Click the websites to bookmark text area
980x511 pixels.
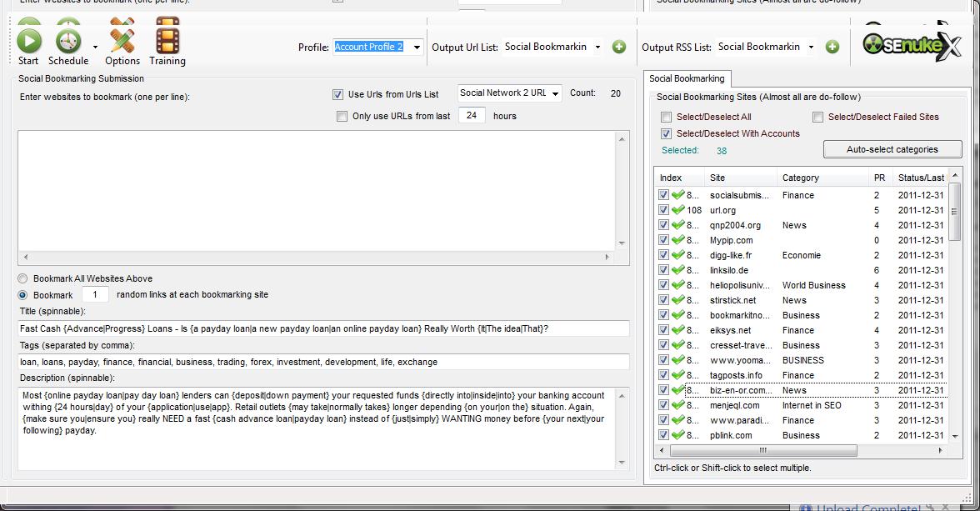click(317, 191)
